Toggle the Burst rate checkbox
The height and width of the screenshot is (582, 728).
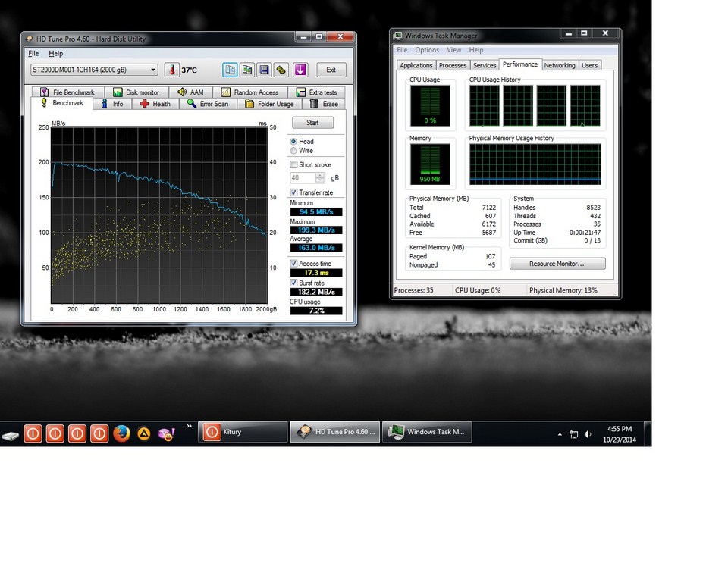click(x=294, y=283)
